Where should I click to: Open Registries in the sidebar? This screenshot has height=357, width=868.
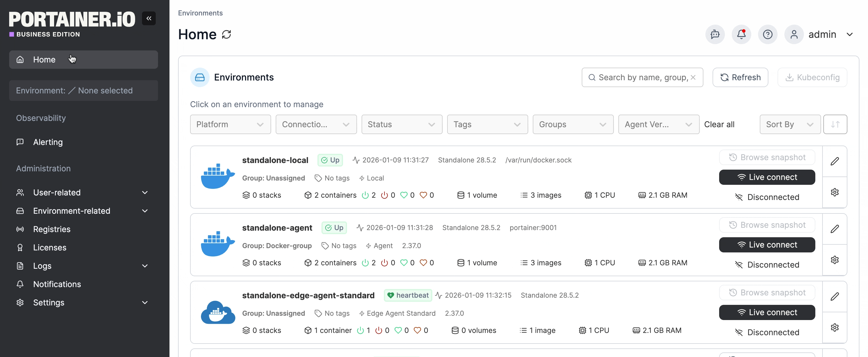point(52,229)
